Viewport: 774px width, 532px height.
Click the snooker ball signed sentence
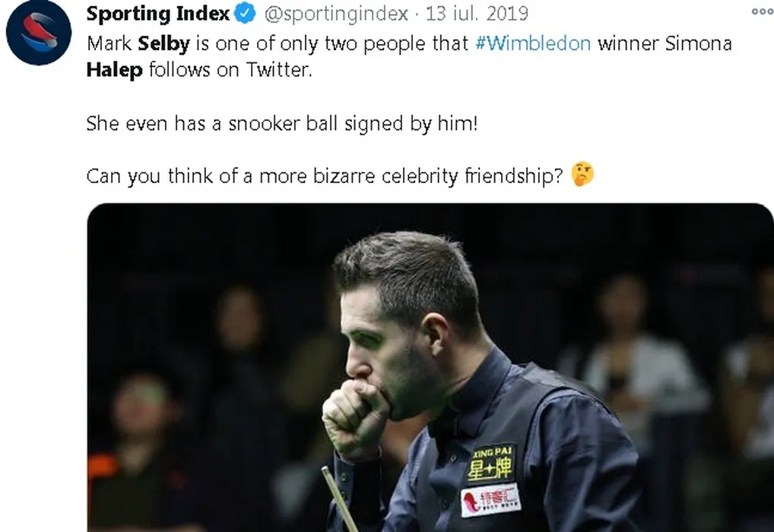tap(282, 123)
